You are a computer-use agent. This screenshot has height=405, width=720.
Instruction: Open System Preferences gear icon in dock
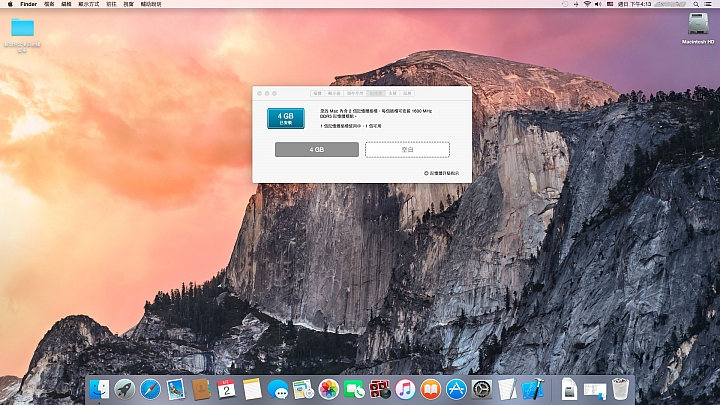[482, 389]
